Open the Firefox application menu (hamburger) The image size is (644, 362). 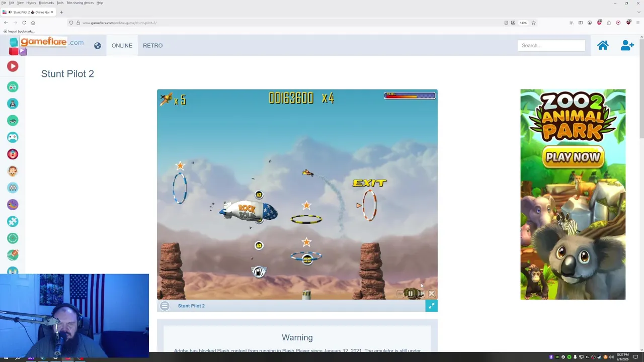(x=637, y=23)
